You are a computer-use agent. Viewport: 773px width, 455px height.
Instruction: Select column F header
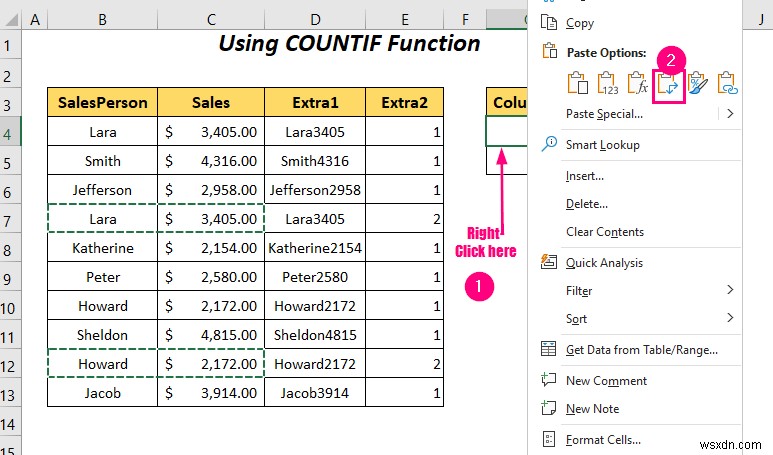[x=465, y=20]
